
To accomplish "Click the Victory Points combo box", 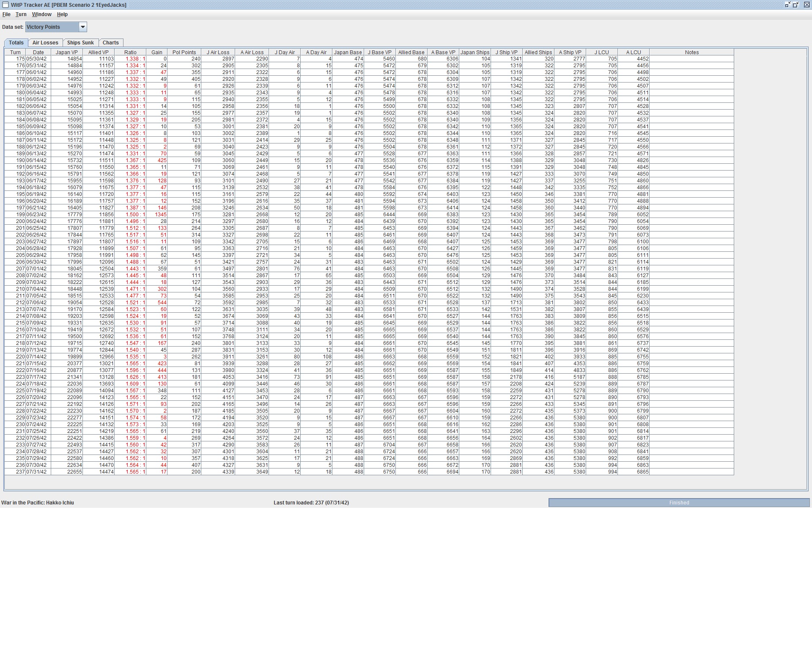I will (x=52, y=27).
